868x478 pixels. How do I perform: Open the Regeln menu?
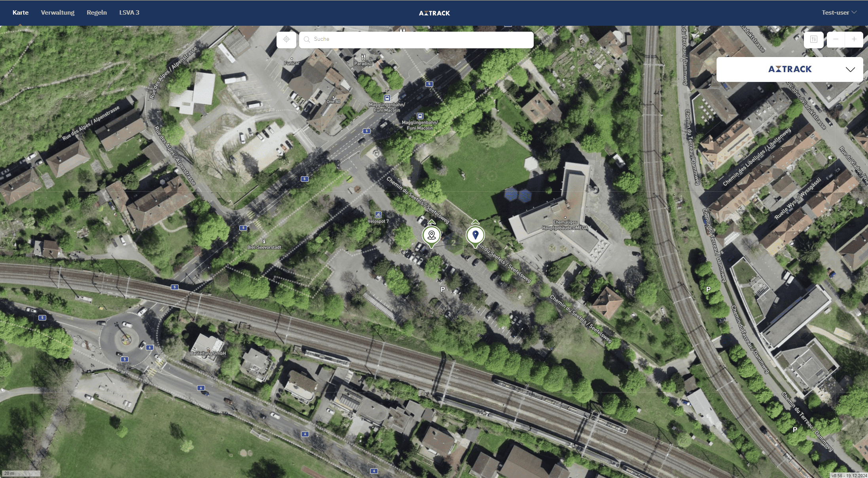(x=97, y=13)
